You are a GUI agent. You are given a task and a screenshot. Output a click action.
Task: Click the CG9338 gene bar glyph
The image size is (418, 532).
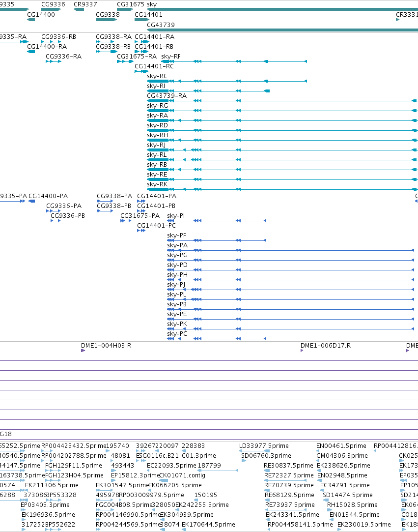pos(107,20)
